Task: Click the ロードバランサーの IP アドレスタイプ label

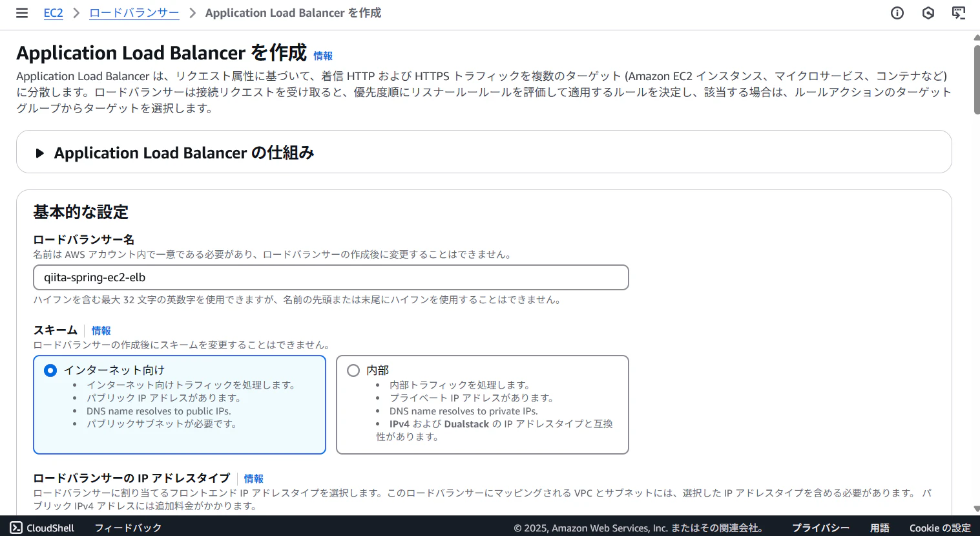Action: click(x=132, y=478)
